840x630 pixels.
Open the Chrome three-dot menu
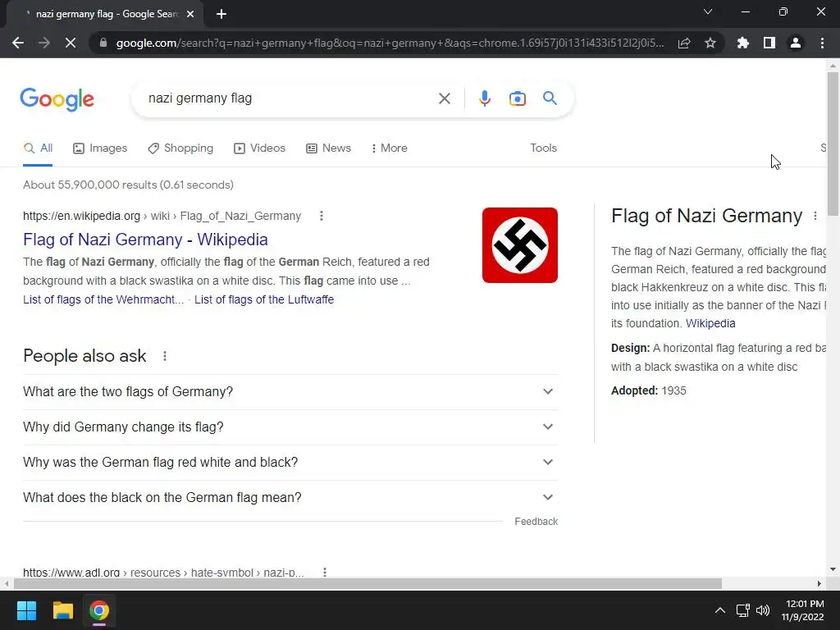822,43
